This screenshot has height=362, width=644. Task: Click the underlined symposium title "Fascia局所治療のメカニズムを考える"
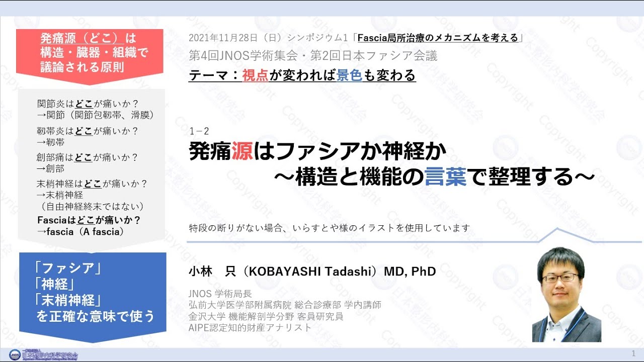click(438, 38)
